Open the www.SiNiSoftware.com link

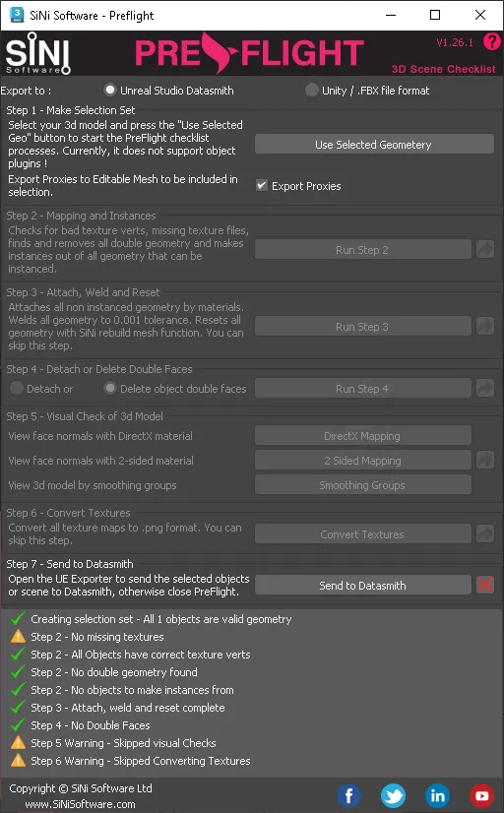click(80, 804)
